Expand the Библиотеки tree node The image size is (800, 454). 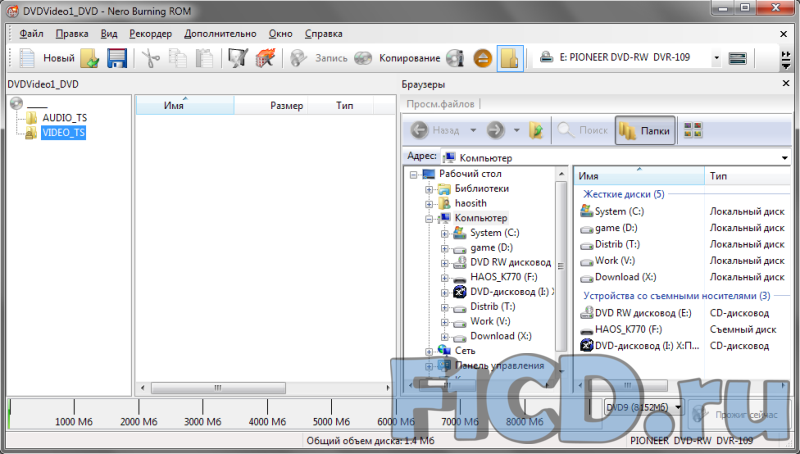tap(429, 189)
